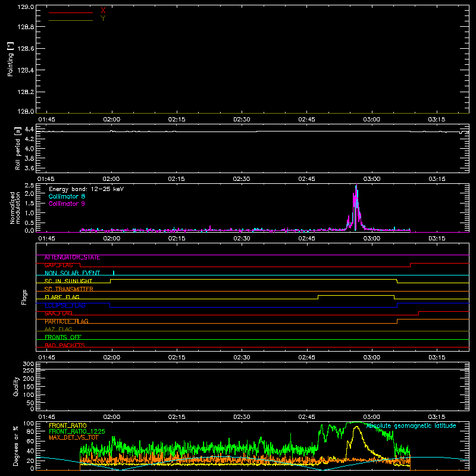Click 02:30 under the Pointing panel
The height and width of the screenshot is (476, 476).
click(242, 120)
